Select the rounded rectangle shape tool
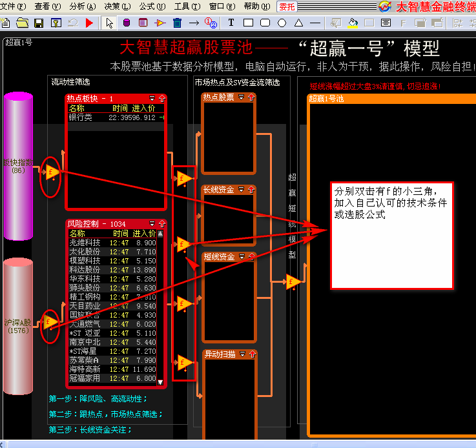 click(265, 23)
